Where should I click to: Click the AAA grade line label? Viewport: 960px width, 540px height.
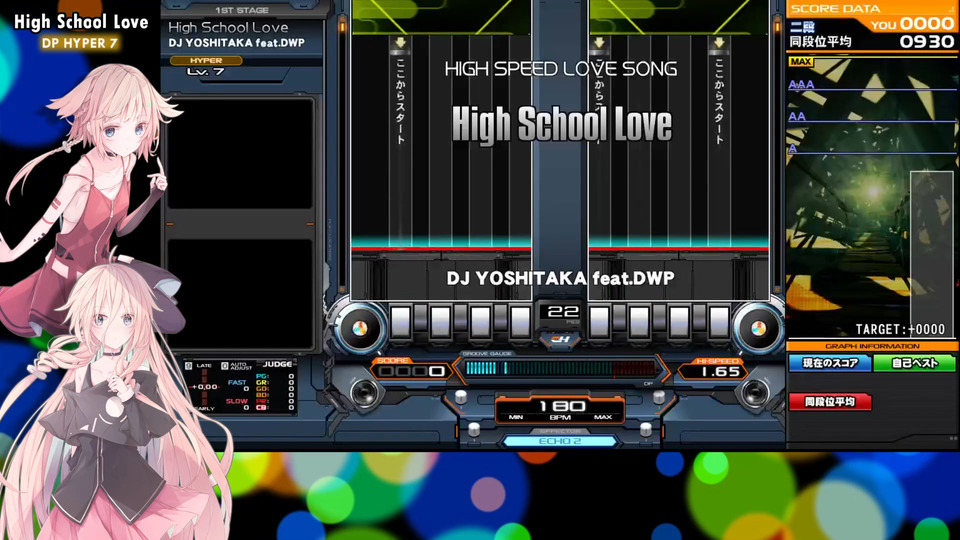(x=801, y=84)
